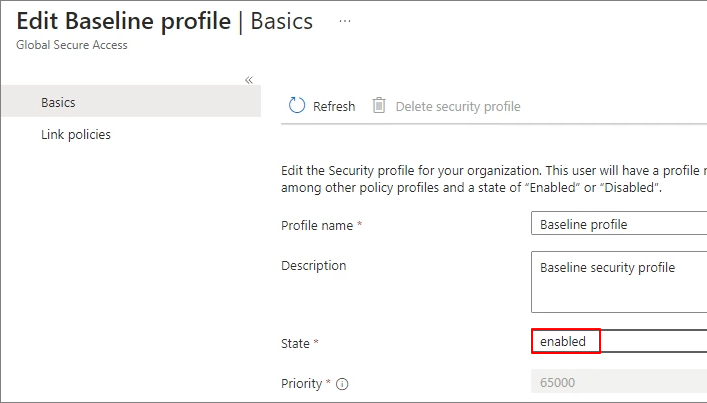
Task: Click the trash can delete icon
Action: [x=379, y=105]
